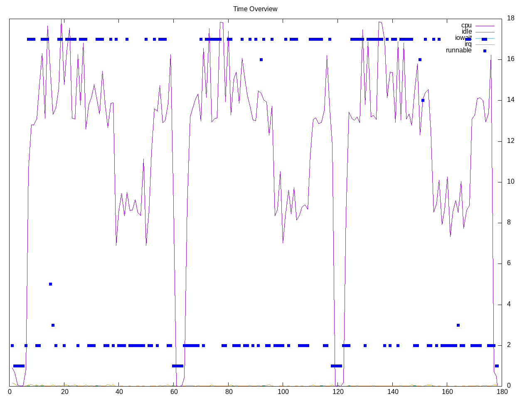
Task: Click the purple cpu line sample in legend
Action: click(485, 26)
